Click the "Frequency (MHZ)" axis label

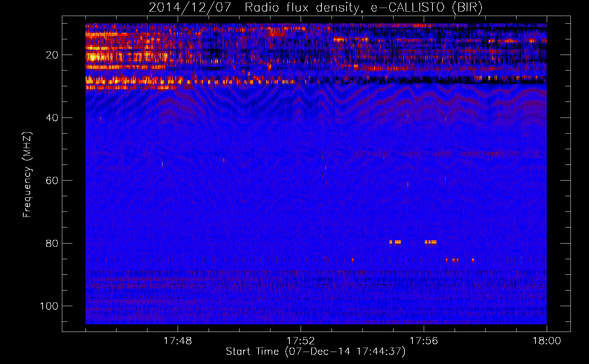pyautogui.click(x=27, y=175)
